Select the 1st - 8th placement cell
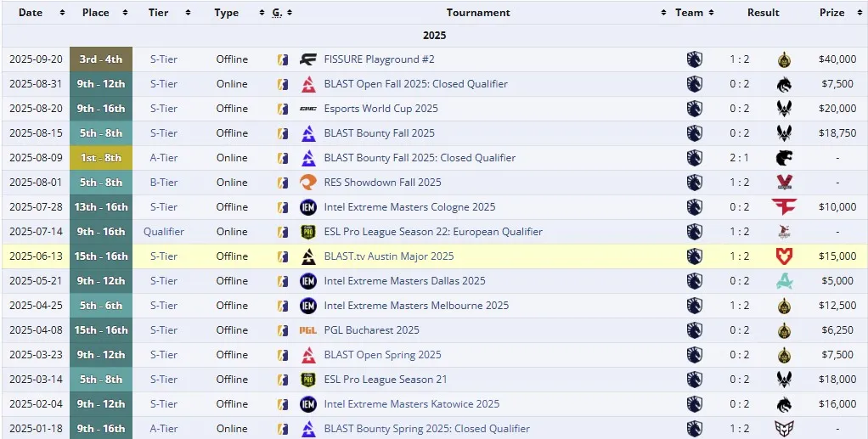 click(x=101, y=158)
